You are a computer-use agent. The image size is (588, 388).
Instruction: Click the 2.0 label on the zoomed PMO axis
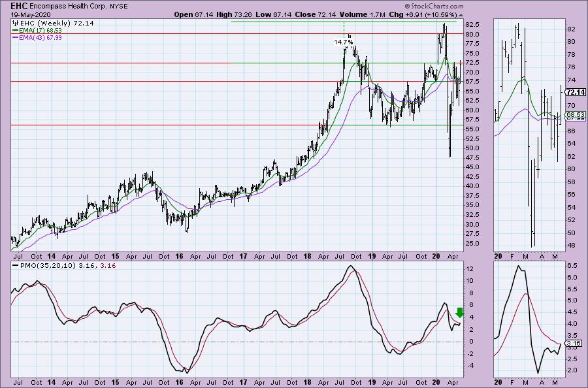[x=572, y=370]
